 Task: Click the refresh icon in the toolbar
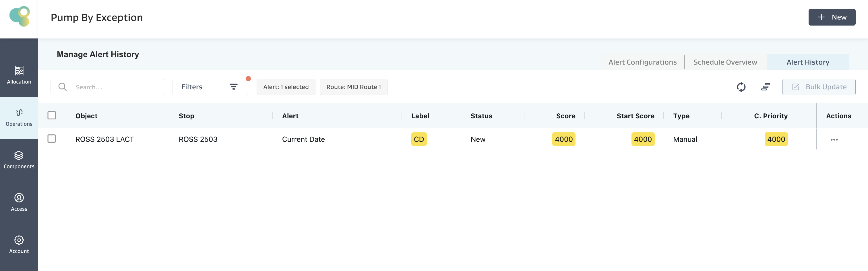[x=741, y=87]
